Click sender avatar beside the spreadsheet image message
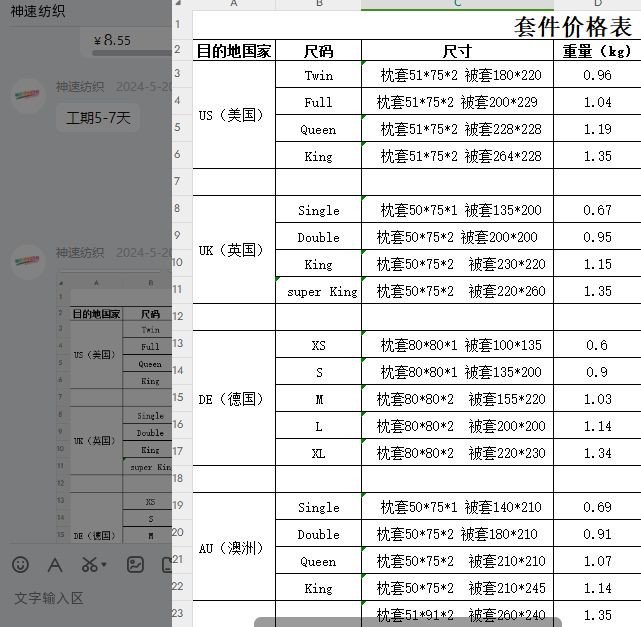 click(x=27, y=262)
